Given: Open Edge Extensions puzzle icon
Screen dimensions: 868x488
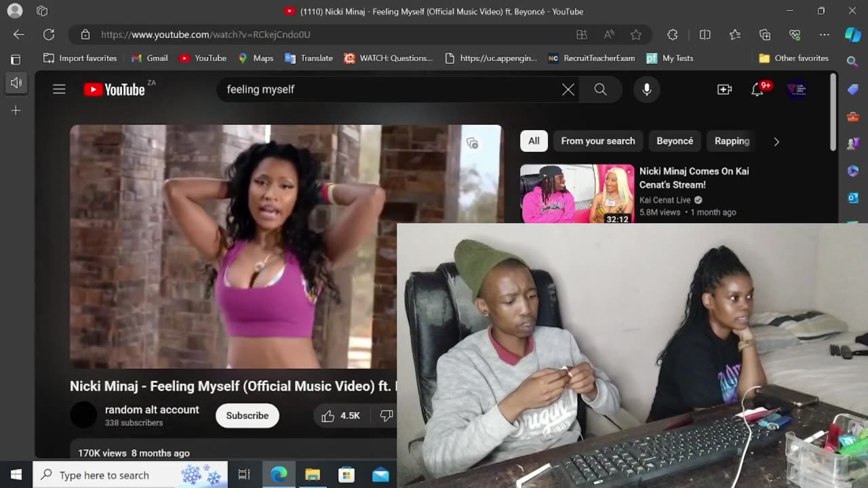Looking at the screenshot, I should 672,35.
